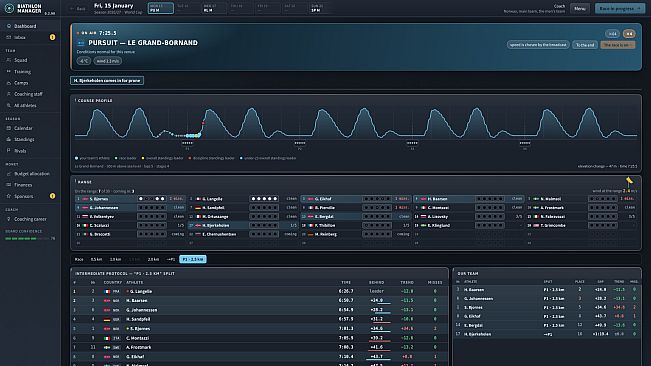Click the orange race-is-on pause button

click(x=617, y=44)
